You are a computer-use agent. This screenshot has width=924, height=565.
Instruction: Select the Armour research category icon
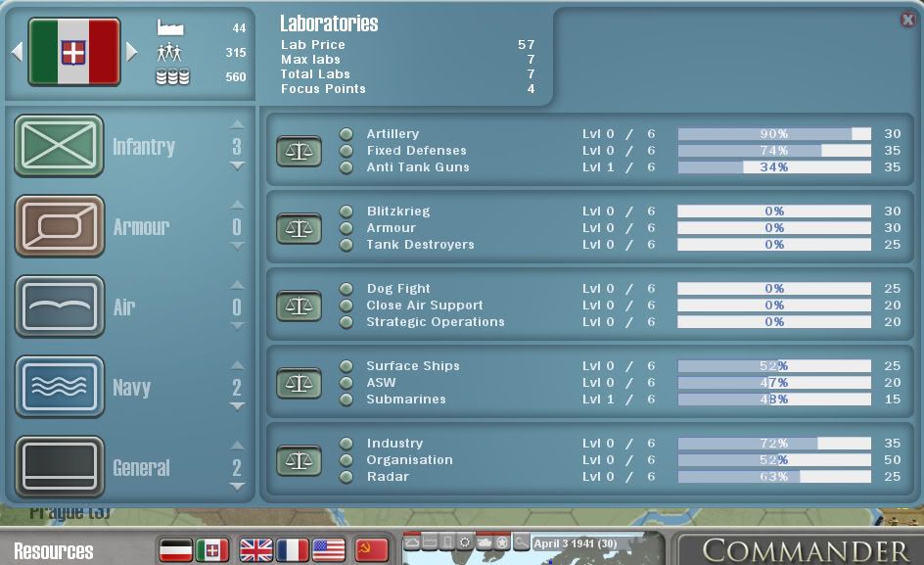(x=59, y=226)
